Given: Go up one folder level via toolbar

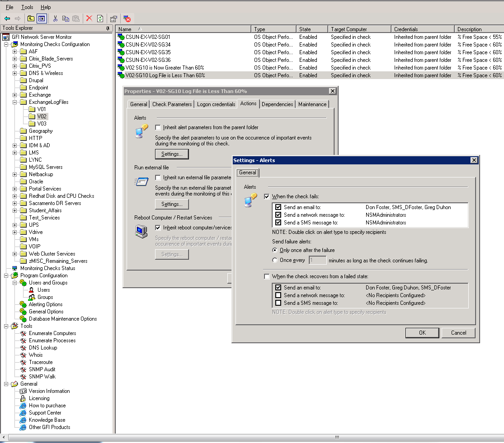Looking at the screenshot, I should [x=31, y=19].
